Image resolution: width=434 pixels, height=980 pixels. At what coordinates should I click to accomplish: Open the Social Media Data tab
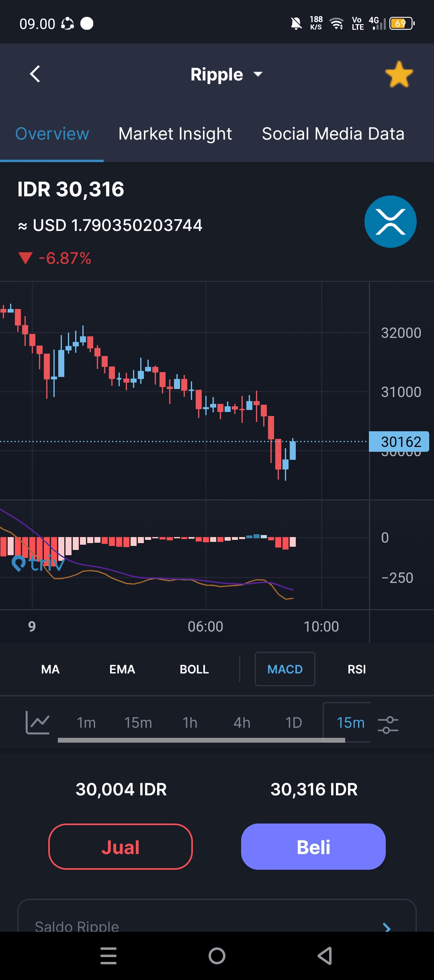pyautogui.click(x=333, y=134)
